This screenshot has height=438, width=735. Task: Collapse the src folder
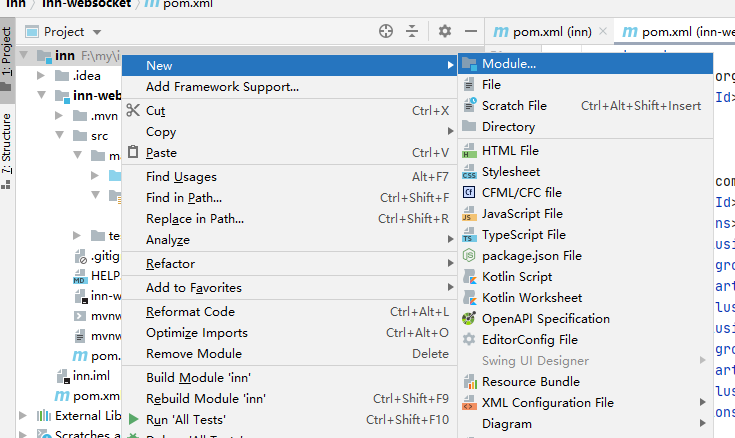pos(60,135)
